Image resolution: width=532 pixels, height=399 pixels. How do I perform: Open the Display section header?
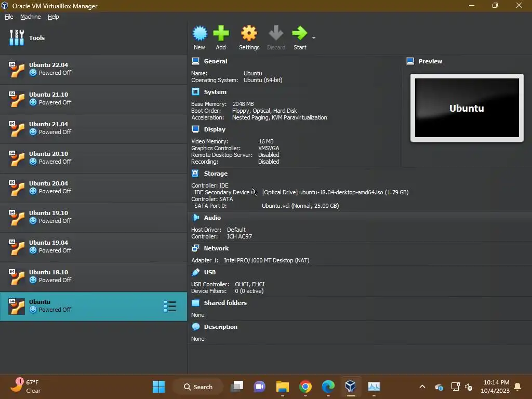215,129
